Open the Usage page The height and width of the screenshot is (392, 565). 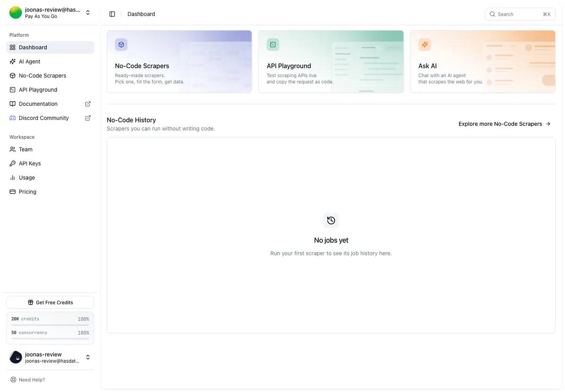(x=50, y=178)
